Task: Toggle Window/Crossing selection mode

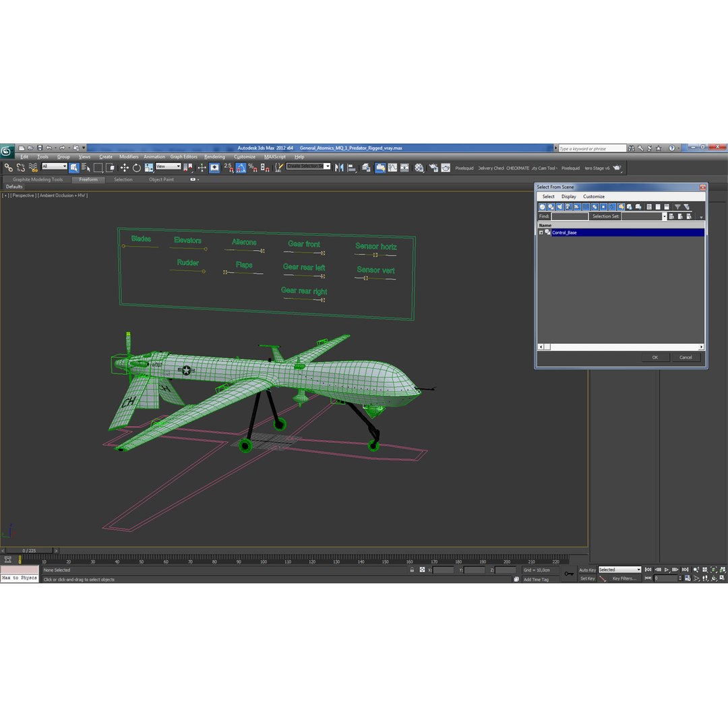Action: 110,168
